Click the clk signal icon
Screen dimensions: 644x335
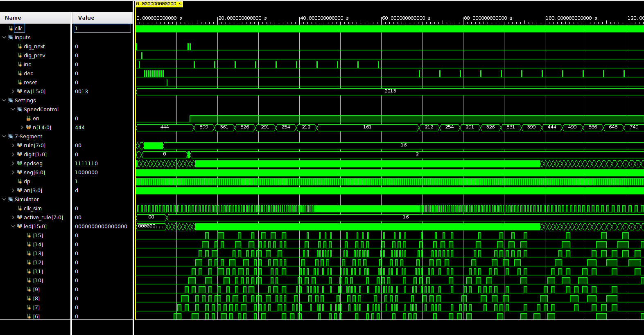(x=11, y=28)
